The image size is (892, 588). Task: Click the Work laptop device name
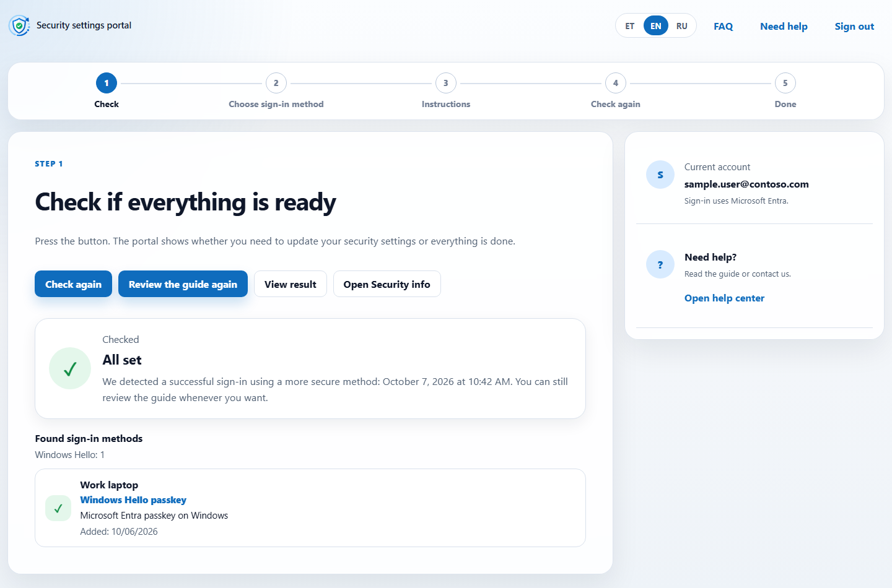[x=109, y=485]
